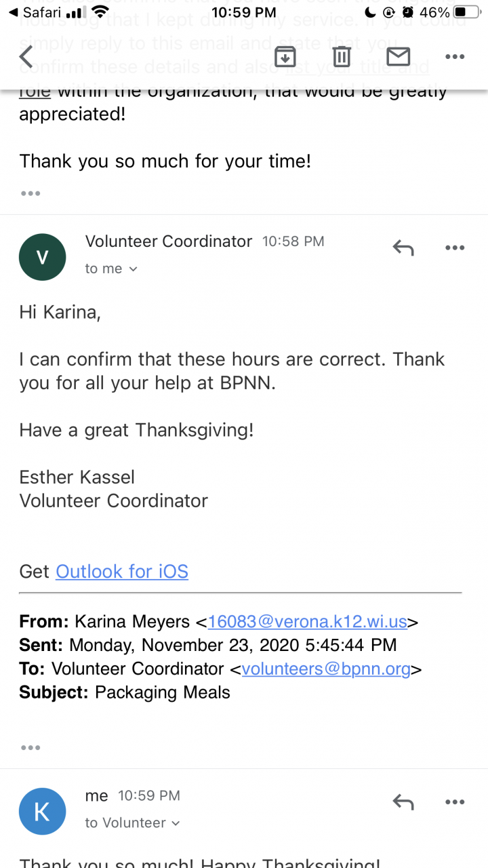Open the top toolbar more options menu
The width and height of the screenshot is (488, 868).
(455, 57)
